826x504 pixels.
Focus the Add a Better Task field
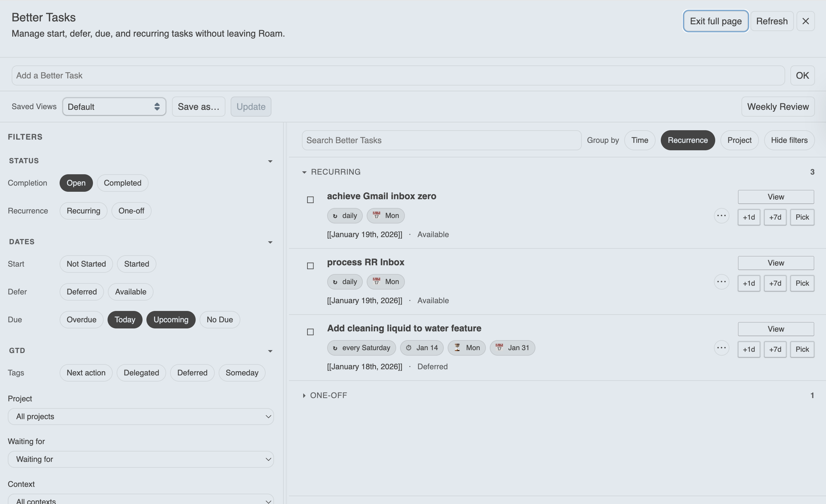pos(398,76)
